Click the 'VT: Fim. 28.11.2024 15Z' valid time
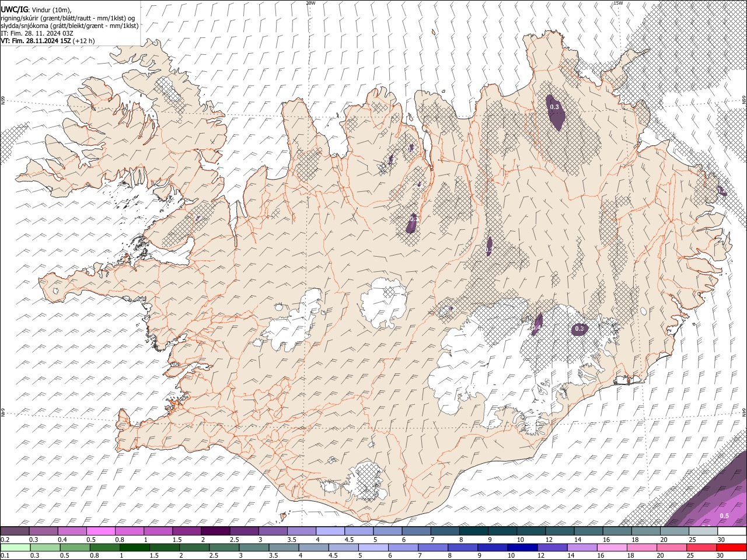 tap(36, 41)
